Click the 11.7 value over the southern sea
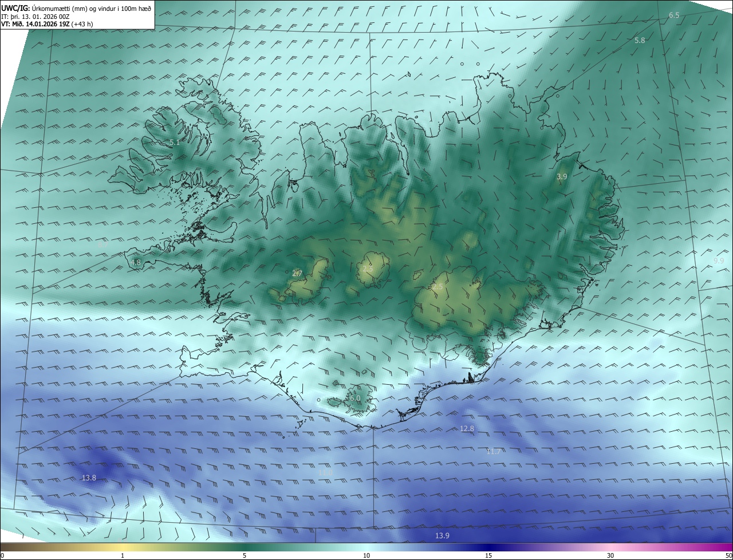This screenshot has height=560, width=733. point(494,452)
